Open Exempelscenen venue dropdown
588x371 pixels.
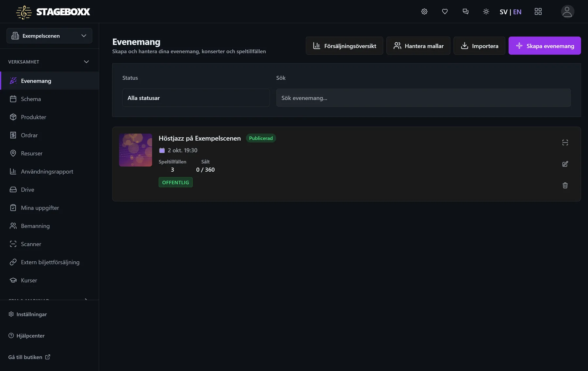[49, 36]
